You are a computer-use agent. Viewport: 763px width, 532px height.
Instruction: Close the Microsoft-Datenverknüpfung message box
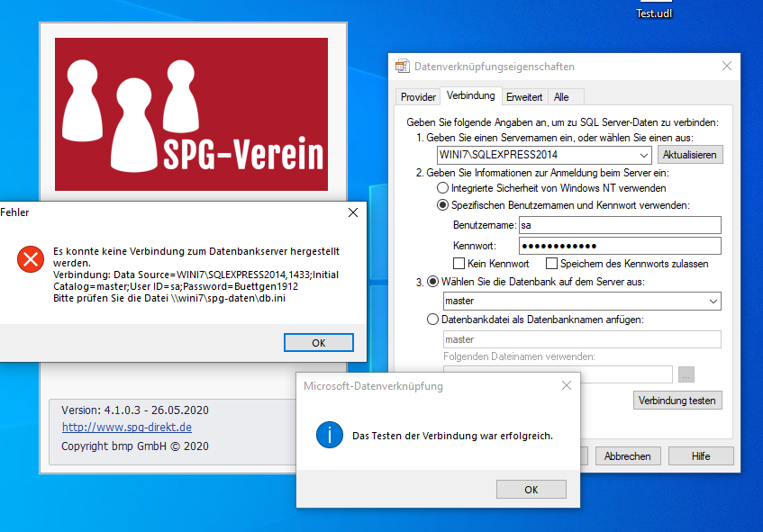tap(567, 386)
